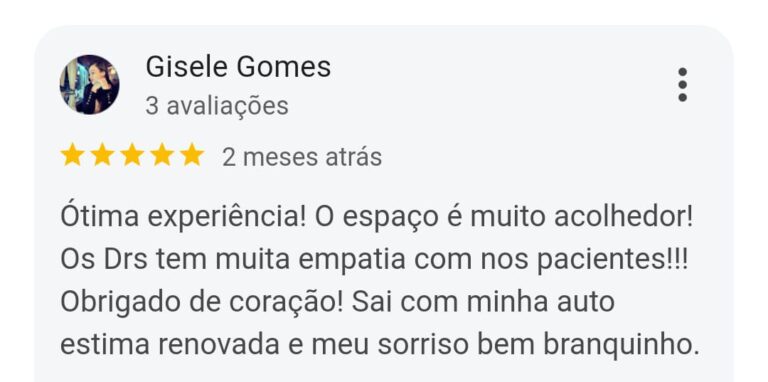Select the third rating star
Image resolution: width=768 pixels, height=382 pixels.
click(132, 155)
